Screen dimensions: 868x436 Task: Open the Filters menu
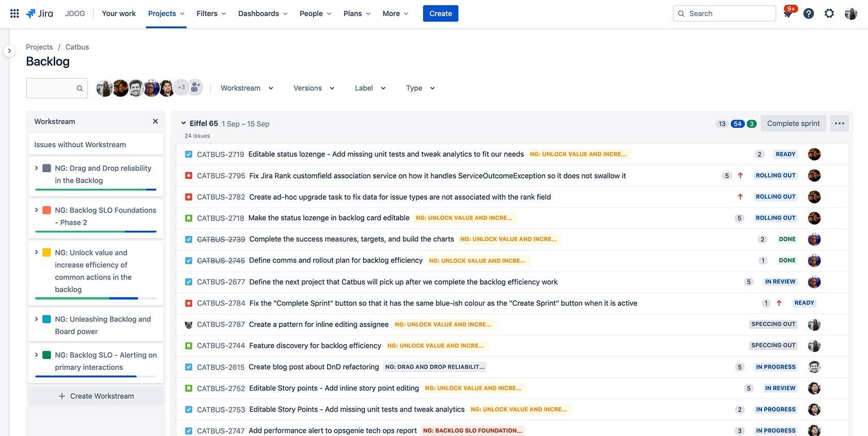pyautogui.click(x=211, y=13)
